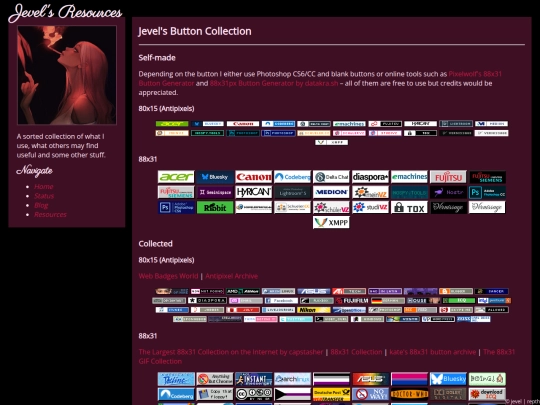Open The 88x31 GIF Collection link

(x=327, y=356)
